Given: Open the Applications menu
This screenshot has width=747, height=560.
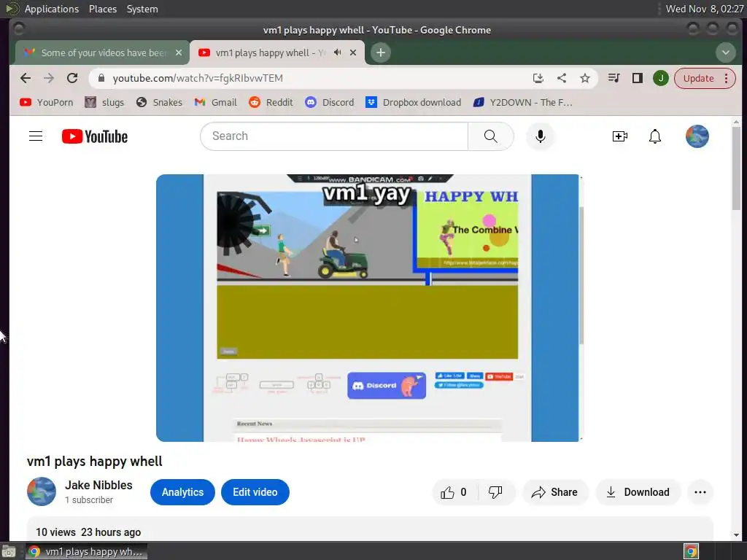Looking at the screenshot, I should click(52, 9).
